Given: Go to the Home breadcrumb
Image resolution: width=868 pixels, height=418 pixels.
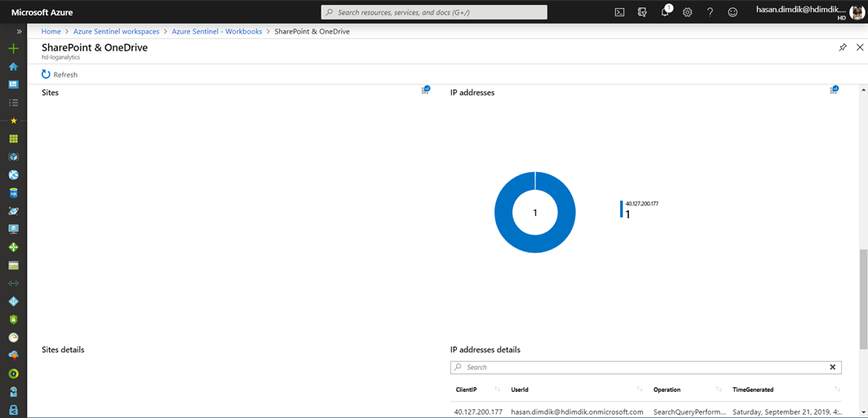Looking at the screenshot, I should tap(51, 32).
